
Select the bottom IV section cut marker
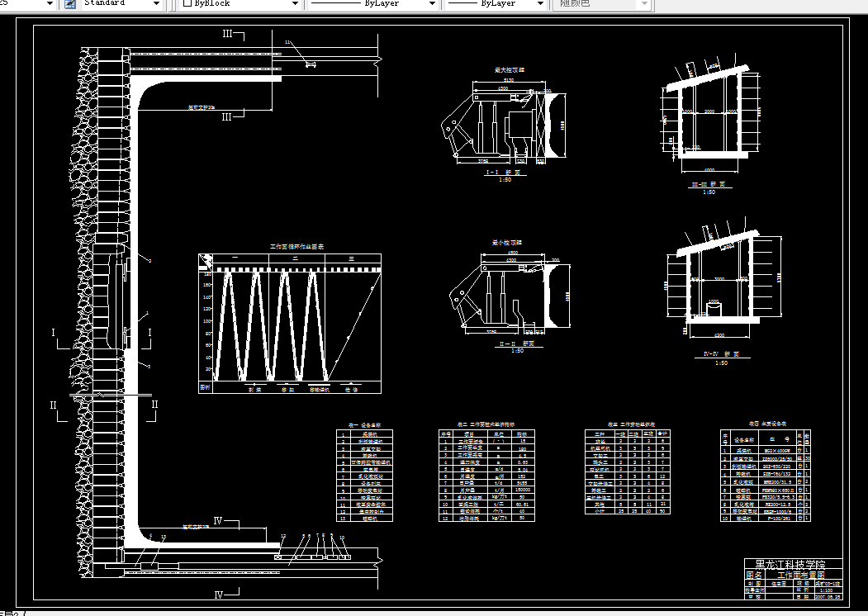(225, 594)
